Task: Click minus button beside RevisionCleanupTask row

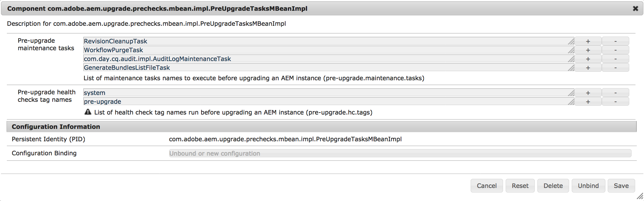Action: coord(615,41)
